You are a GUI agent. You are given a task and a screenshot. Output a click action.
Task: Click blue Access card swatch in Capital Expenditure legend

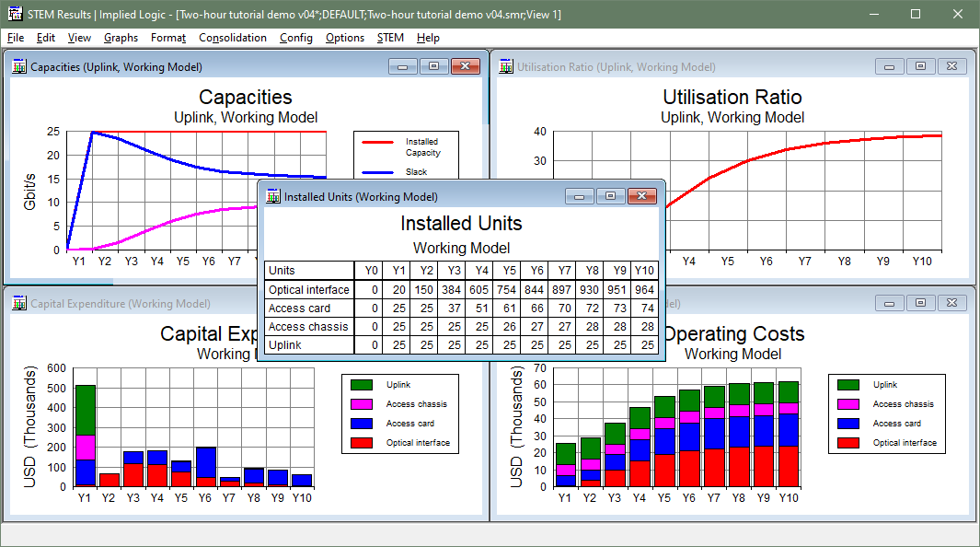pos(362,424)
